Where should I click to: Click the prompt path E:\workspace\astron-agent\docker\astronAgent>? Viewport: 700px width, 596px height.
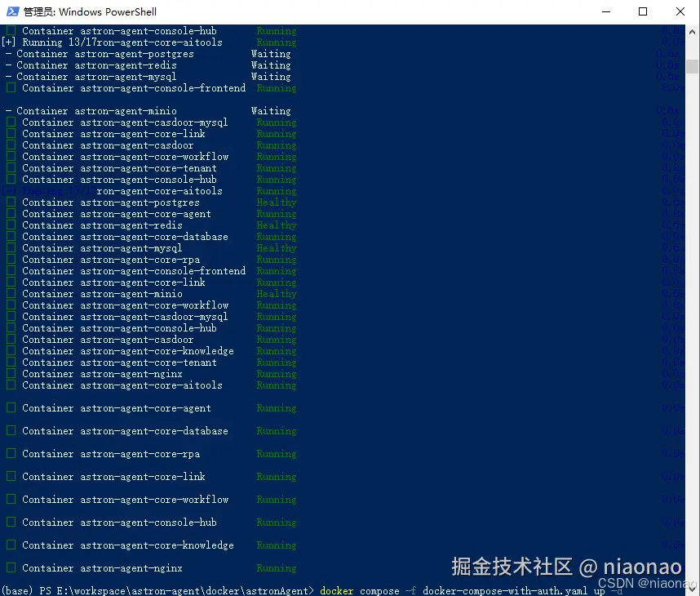point(185,590)
